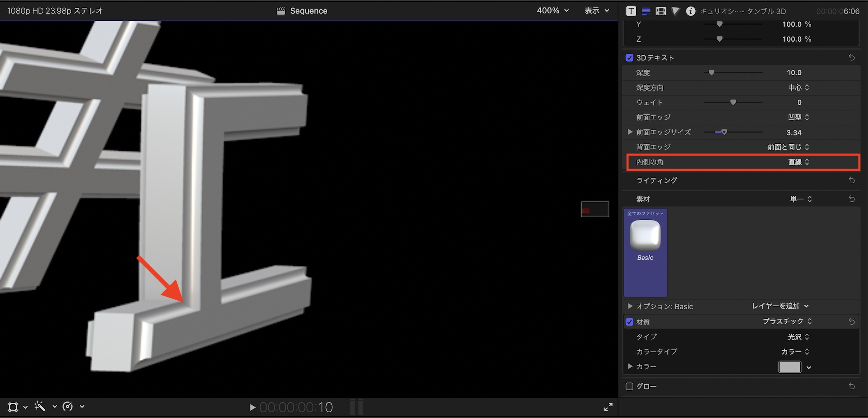Enable the グロー checkbox
The width and height of the screenshot is (868, 418).
pos(629,386)
